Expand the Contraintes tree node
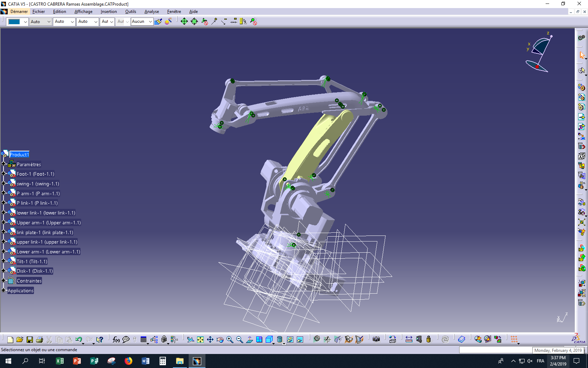588x368 pixels. tap(3, 280)
